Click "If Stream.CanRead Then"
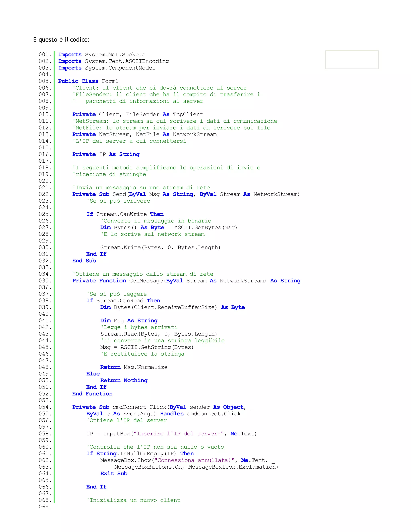 tap(123, 301)
